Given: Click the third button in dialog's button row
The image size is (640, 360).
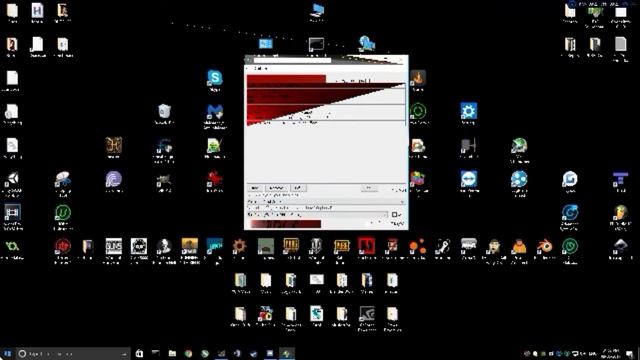Looking at the screenshot, I should (x=298, y=188).
